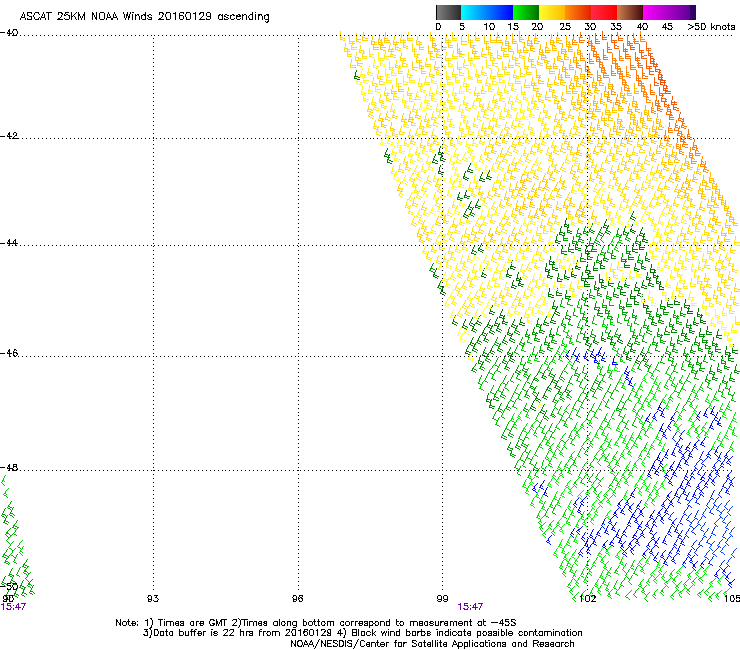Click the latitude label '-46'
740x650 pixels.
tap(9, 353)
